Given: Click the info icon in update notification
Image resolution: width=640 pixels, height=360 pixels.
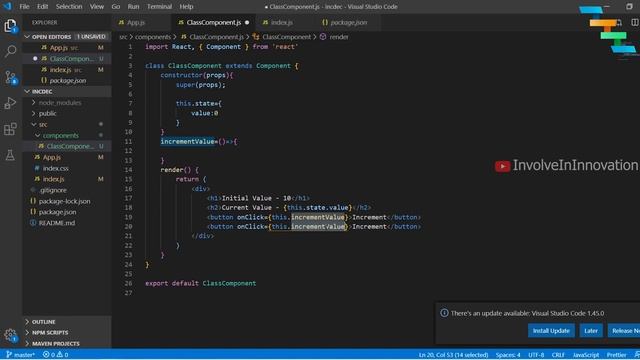Looking at the screenshot, I should tap(444, 313).
